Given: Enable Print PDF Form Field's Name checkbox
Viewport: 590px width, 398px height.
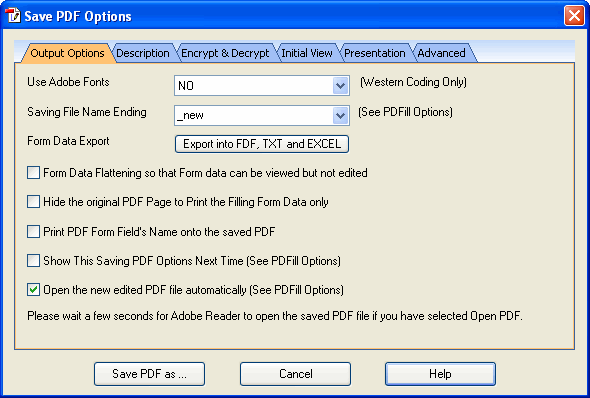Looking at the screenshot, I should 33,231.
